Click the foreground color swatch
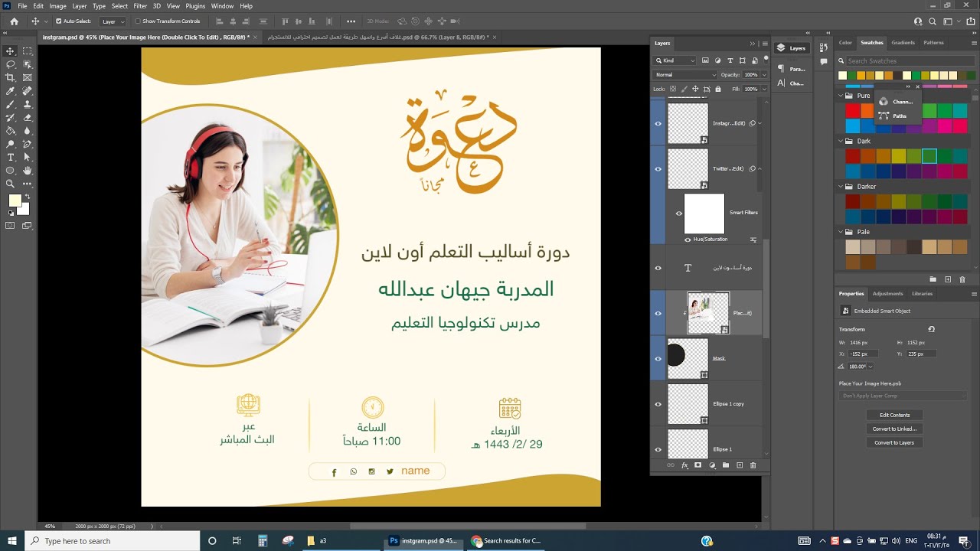The width and height of the screenshot is (980, 551). pyautogui.click(x=15, y=201)
